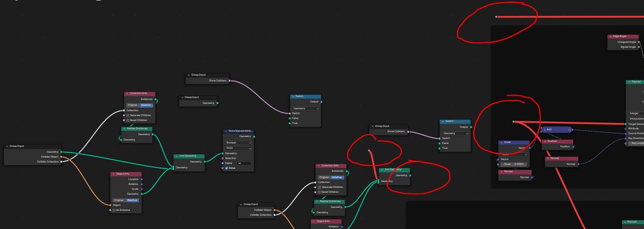This screenshot has width=644, height=229.
Task: Select the leftmost Realize Instances node header
Action: coord(137,129)
